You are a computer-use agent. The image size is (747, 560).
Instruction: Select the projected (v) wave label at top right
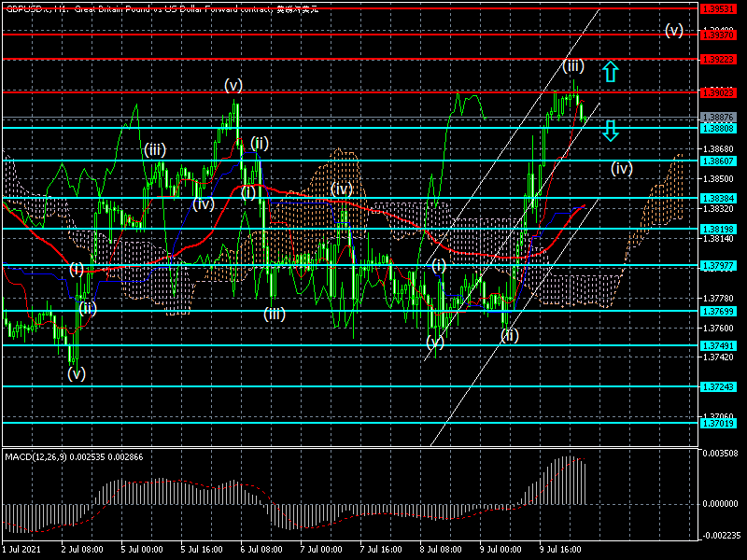coord(674,30)
